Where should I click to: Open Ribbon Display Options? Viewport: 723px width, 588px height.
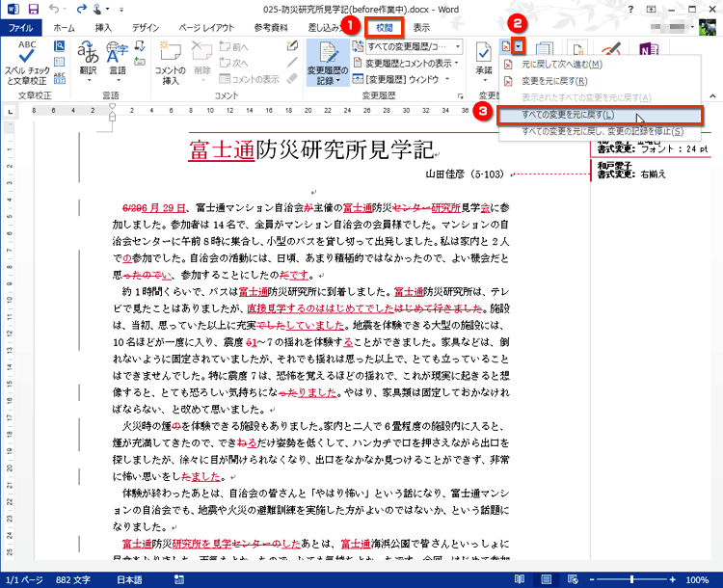(651, 10)
